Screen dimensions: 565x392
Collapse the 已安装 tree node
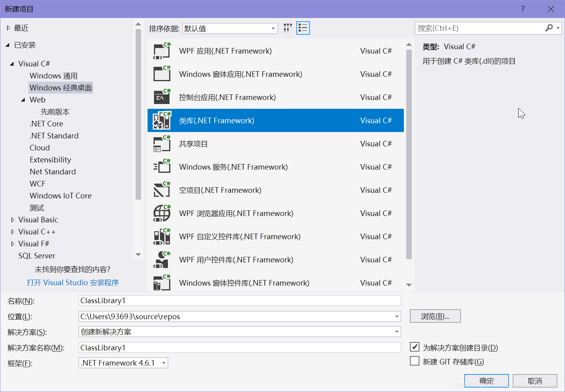click(x=8, y=45)
